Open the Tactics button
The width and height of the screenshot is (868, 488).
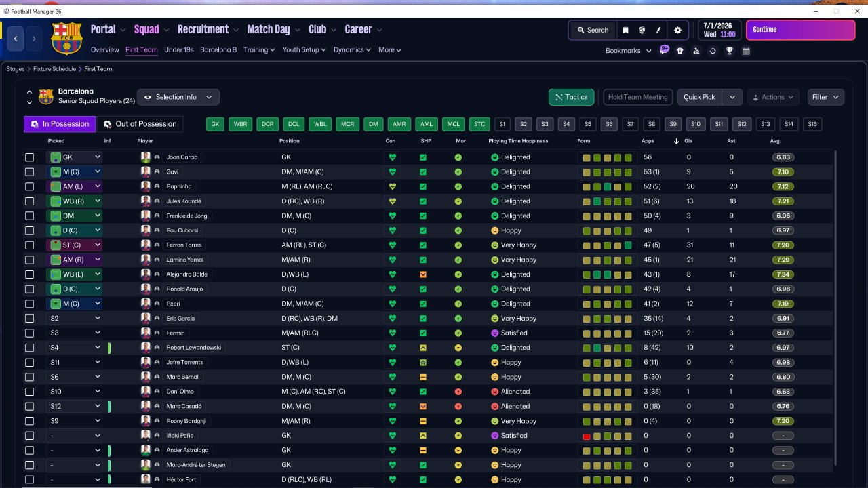coord(572,97)
